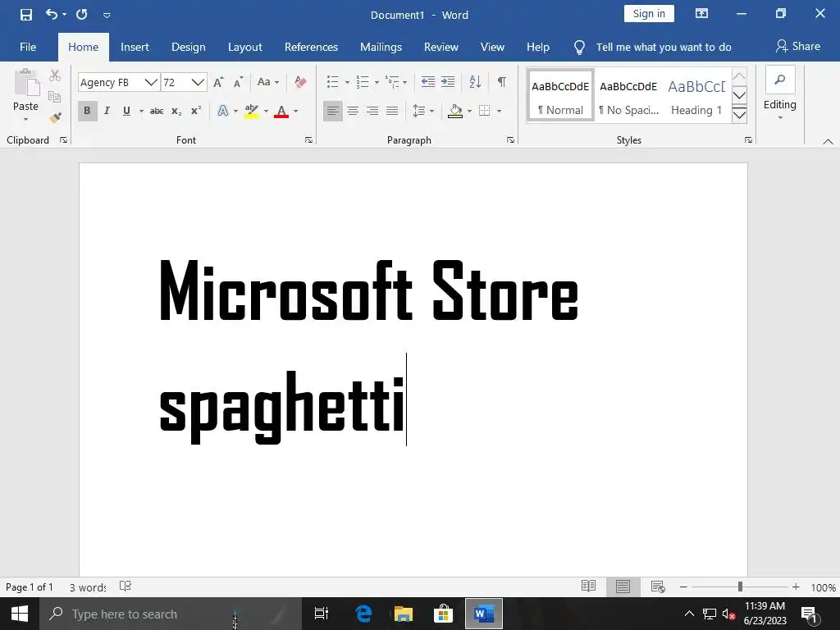
Task: Click the Redo/Repeat icon
Action: (82, 15)
